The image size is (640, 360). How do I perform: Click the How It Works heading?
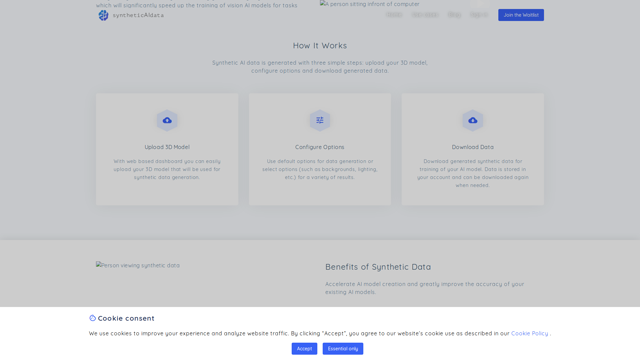(320, 46)
